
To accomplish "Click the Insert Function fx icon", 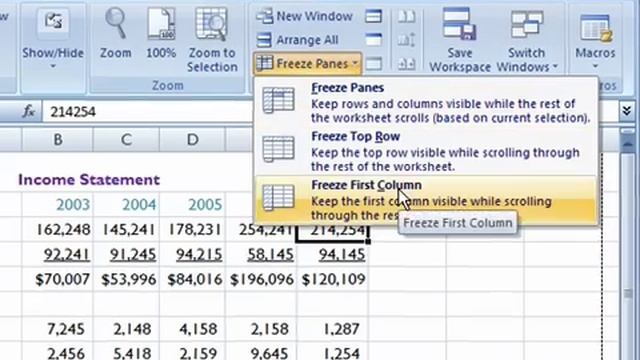I will pyautogui.click(x=29, y=111).
